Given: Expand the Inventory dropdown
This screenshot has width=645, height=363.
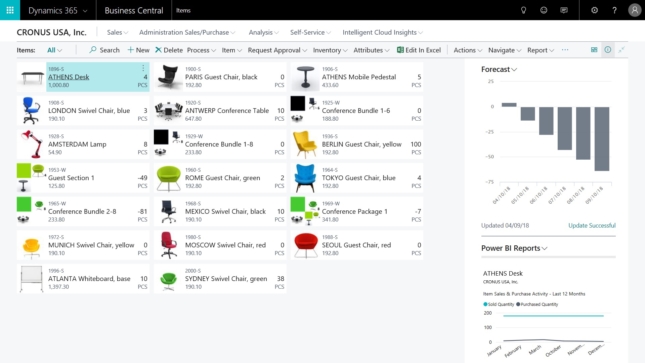Looking at the screenshot, I should click(x=330, y=50).
